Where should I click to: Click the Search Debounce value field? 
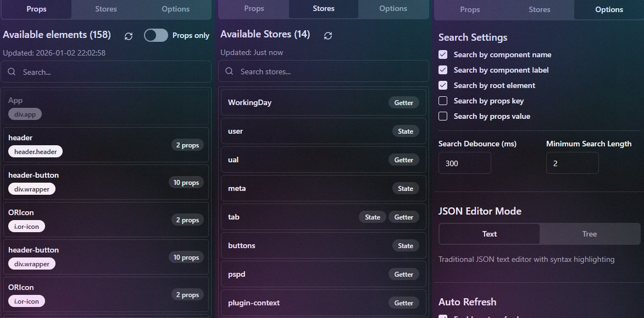(464, 163)
